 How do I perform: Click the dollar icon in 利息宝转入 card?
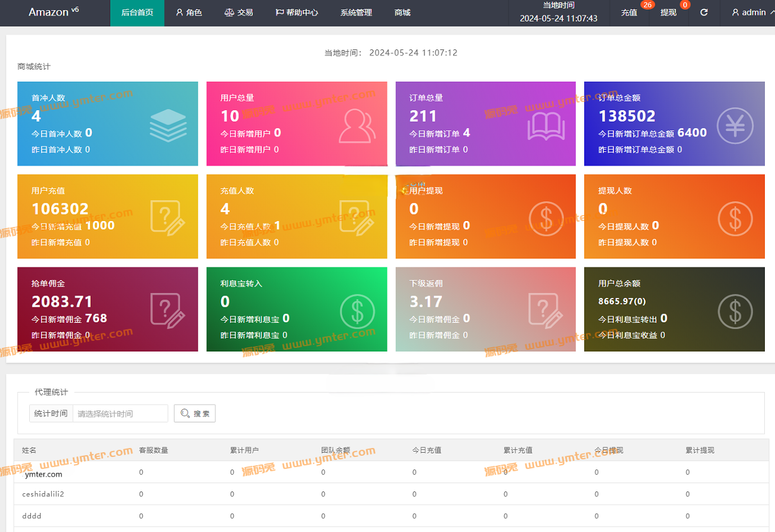click(x=358, y=312)
